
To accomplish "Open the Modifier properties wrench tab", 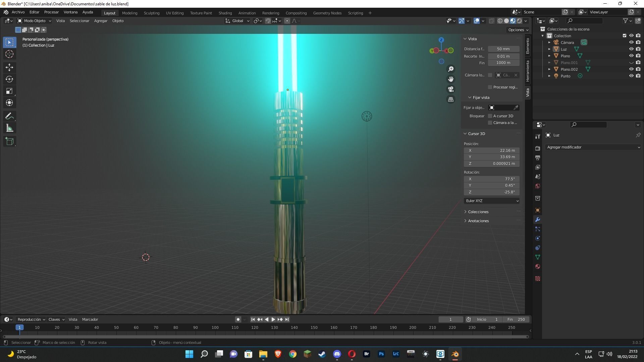I will [538, 220].
